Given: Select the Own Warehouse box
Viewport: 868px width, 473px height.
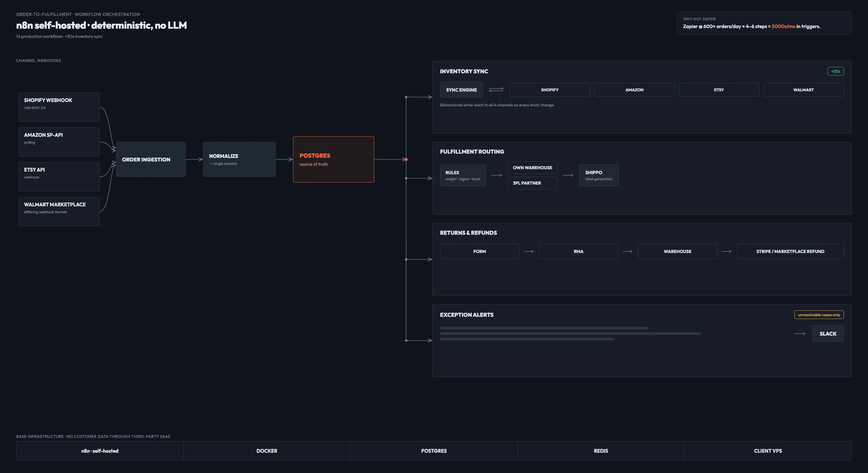Looking at the screenshot, I should pyautogui.click(x=532, y=168).
